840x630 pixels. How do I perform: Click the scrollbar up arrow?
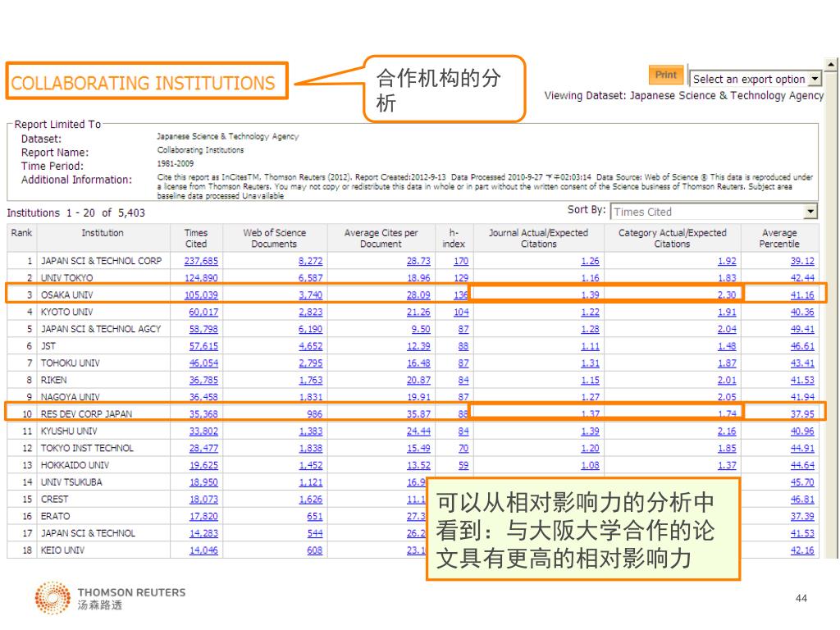[x=831, y=65]
